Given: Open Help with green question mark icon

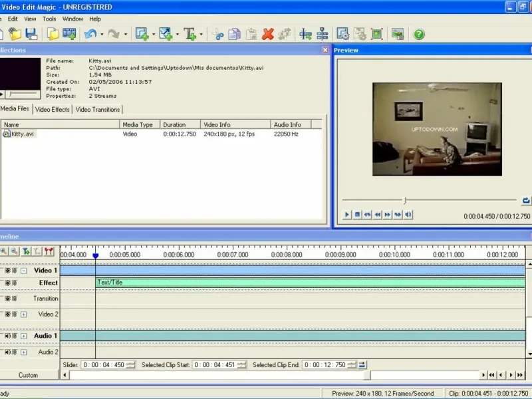Looking at the screenshot, I should (x=419, y=34).
